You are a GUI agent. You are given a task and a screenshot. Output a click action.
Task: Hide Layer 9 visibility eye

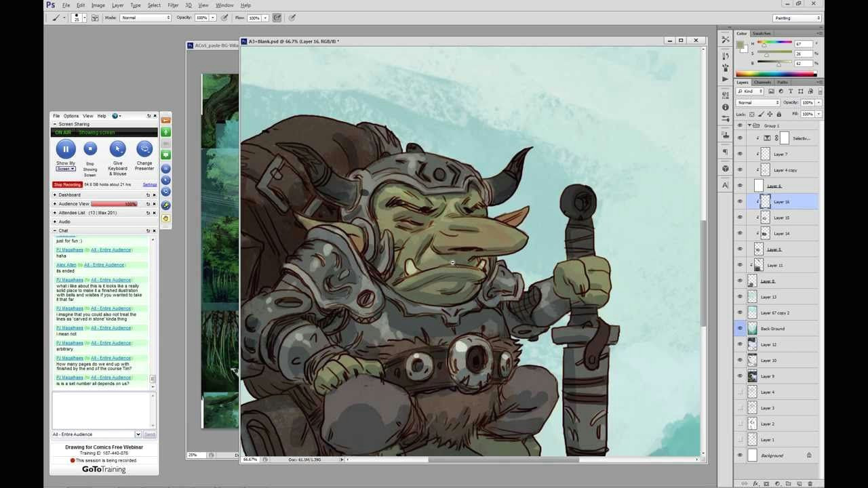click(740, 376)
